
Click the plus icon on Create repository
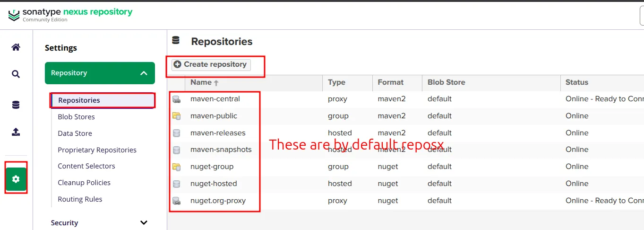pyautogui.click(x=178, y=64)
